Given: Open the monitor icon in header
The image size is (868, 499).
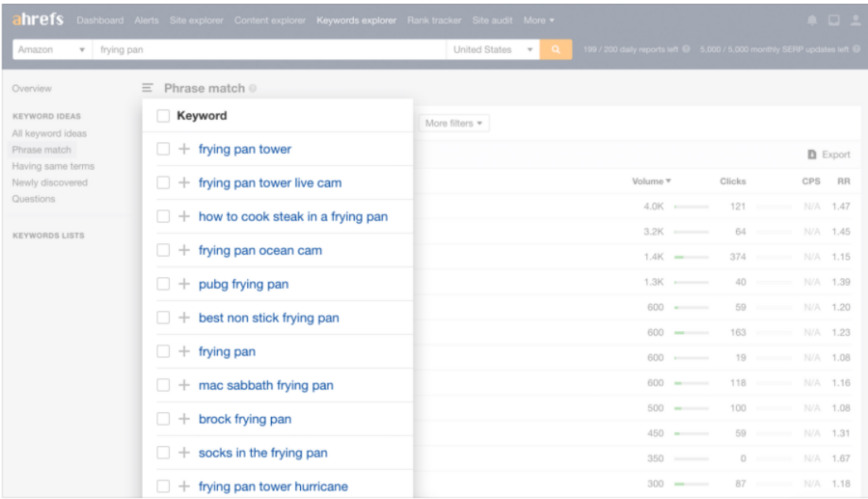Looking at the screenshot, I should [834, 21].
